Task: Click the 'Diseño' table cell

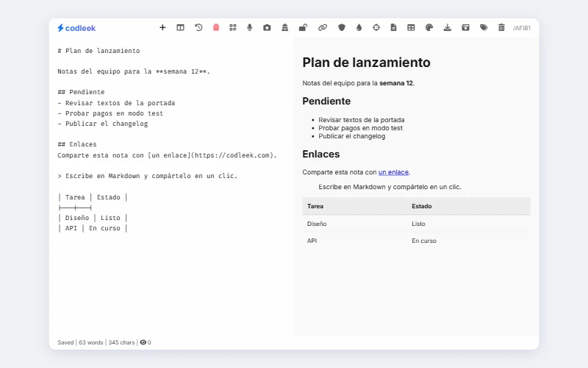Action: tap(317, 224)
